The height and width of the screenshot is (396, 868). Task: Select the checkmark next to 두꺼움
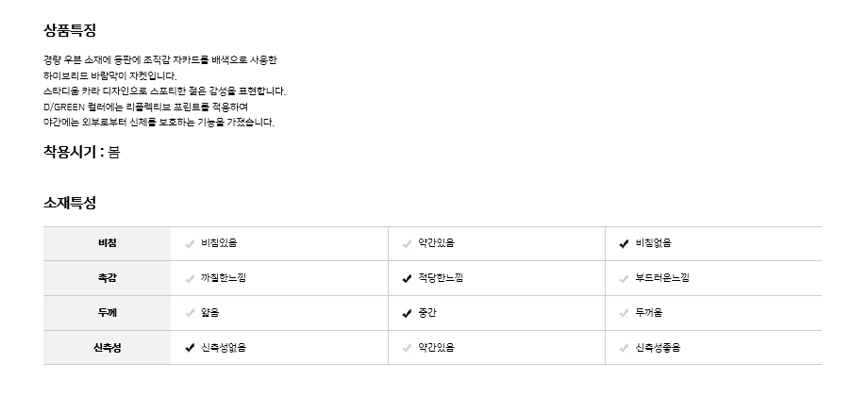tap(624, 313)
